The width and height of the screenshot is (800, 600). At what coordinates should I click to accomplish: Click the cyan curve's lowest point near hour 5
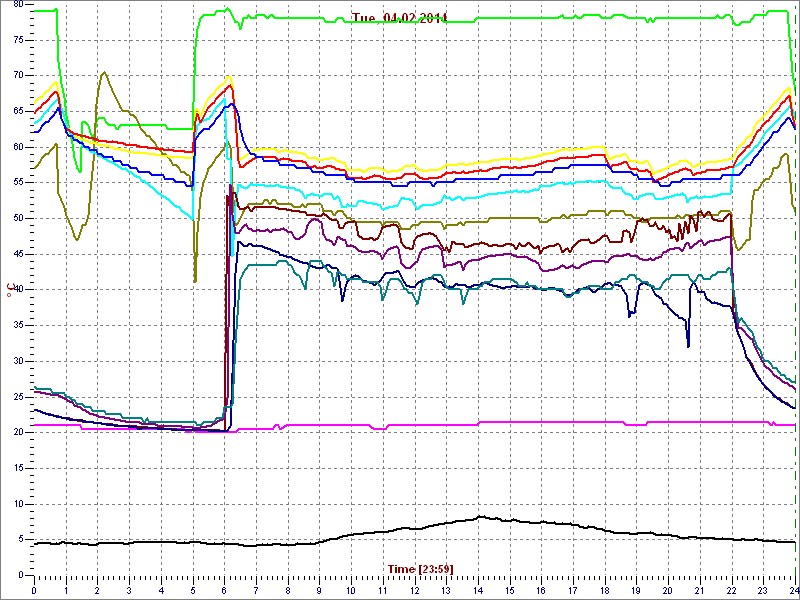click(x=192, y=218)
